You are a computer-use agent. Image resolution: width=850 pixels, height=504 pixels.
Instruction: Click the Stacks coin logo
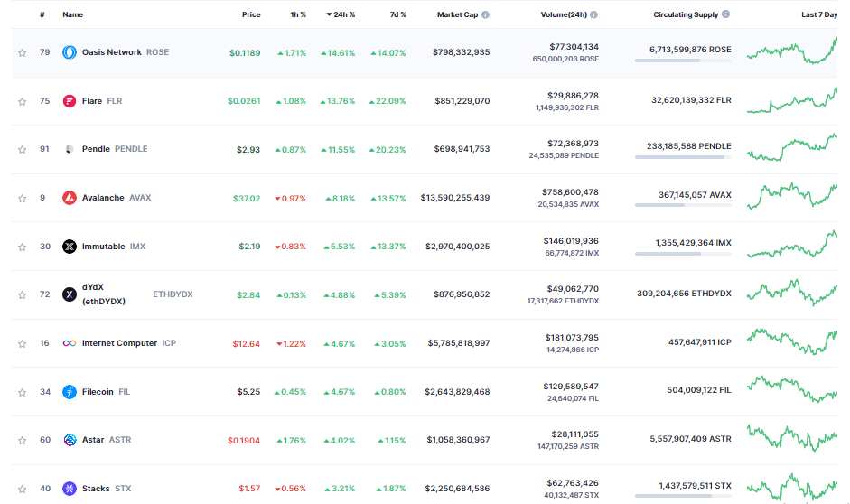(70, 489)
